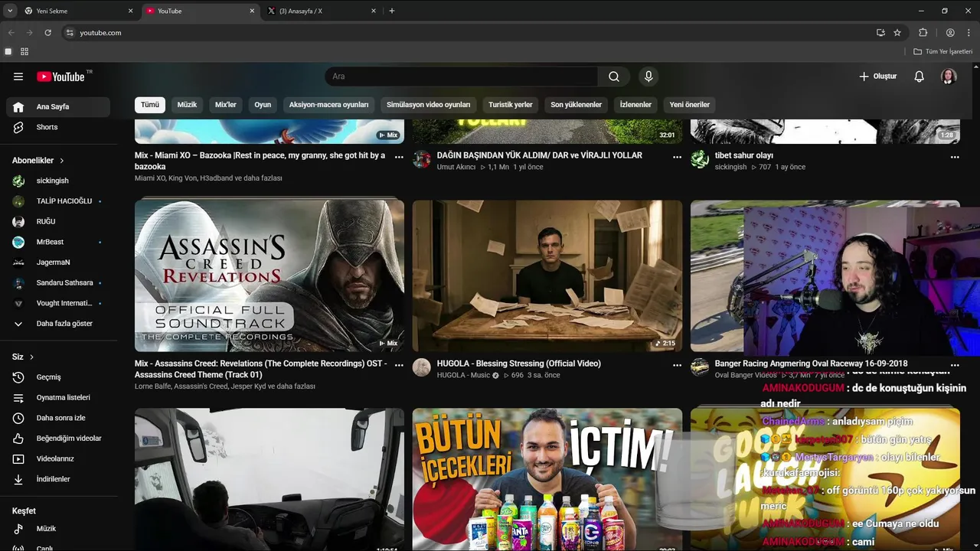Screen dimensions: 980x551
Task: Select the Oyun filter chip
Action: pyautogui.click(x=263, y=105)
